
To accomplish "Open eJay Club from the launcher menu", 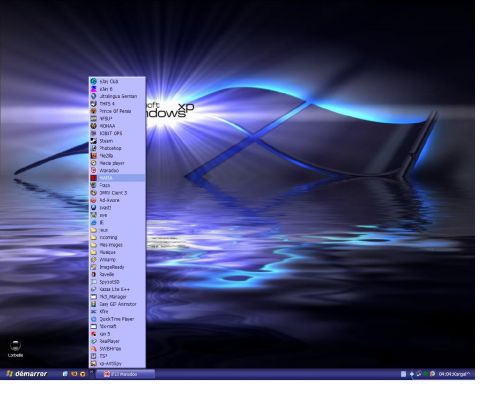I will (x=117, y=81).
